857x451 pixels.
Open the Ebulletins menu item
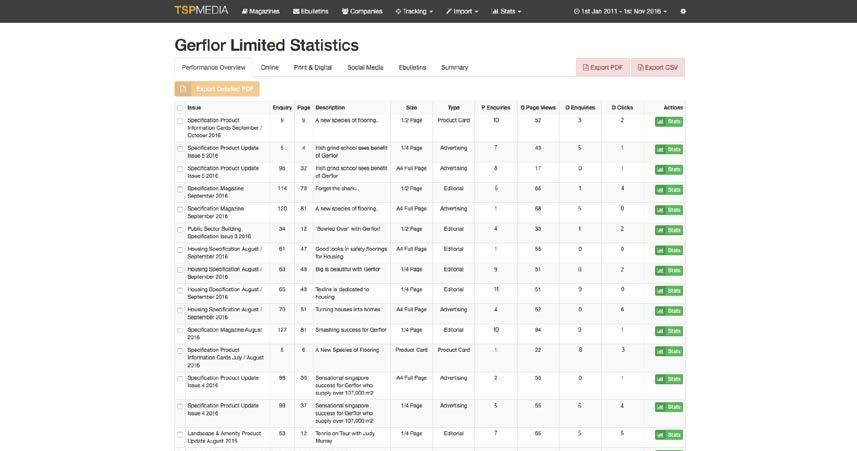[x=310, y=11]
